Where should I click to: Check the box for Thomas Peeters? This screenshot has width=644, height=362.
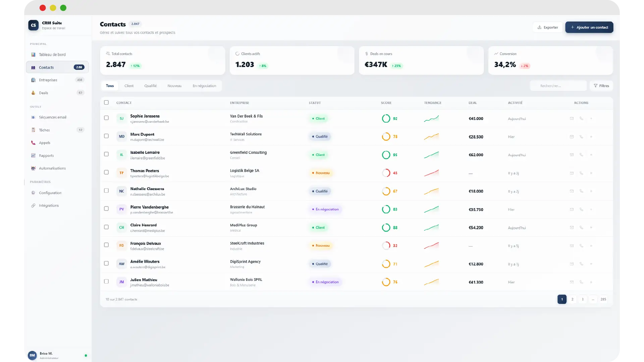(106, 172)
